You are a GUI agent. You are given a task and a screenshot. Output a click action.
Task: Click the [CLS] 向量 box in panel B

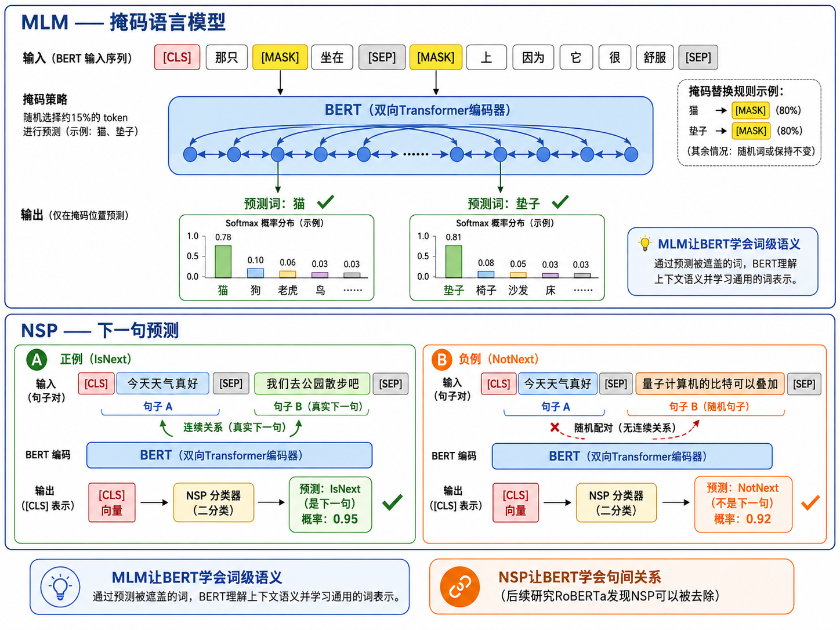pyautogui.click(x=516, y=502)
